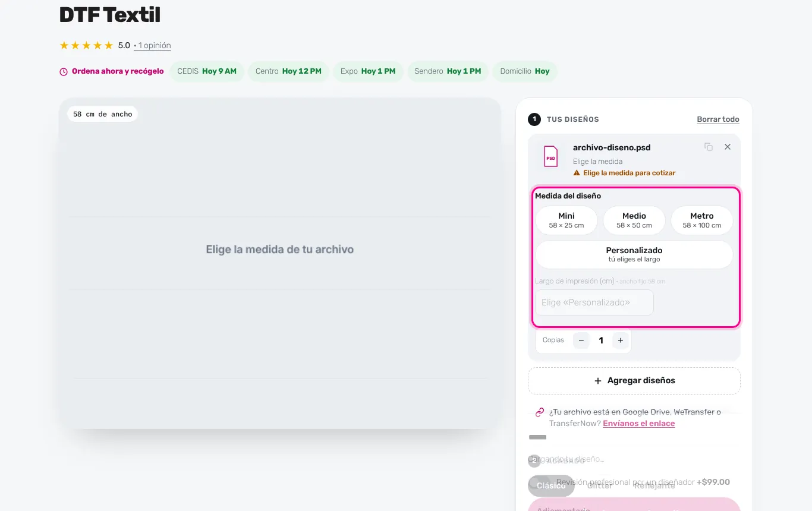
Task: Select the Metro 58 × 100 cm size
Action: [702, 220]
